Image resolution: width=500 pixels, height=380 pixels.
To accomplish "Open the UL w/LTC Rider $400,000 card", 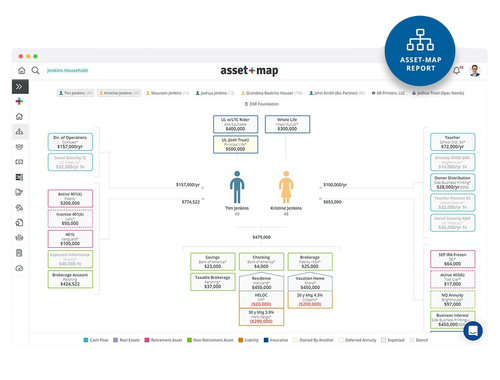I will pos(235,124).
